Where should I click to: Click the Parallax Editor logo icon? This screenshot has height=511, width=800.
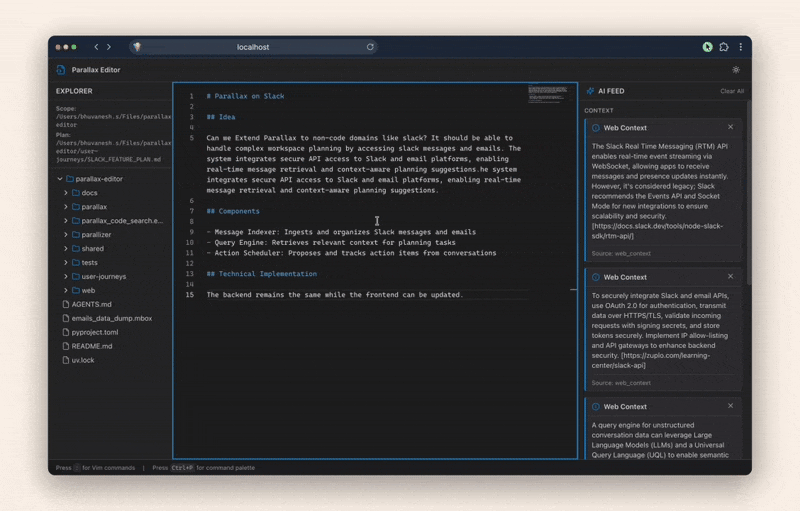(x=61, y=70)
